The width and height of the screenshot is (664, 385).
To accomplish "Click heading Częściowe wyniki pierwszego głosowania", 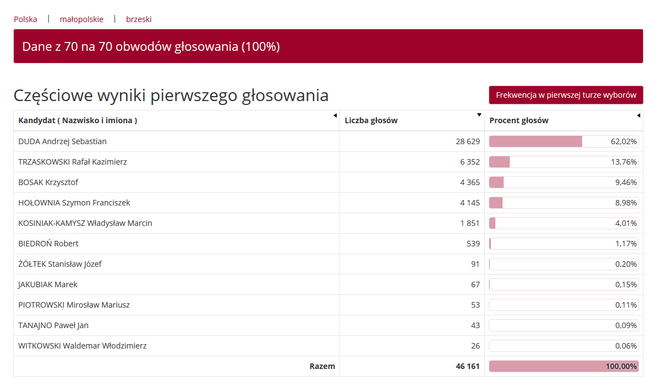I will pyautogui.click(x=171, y=95).
